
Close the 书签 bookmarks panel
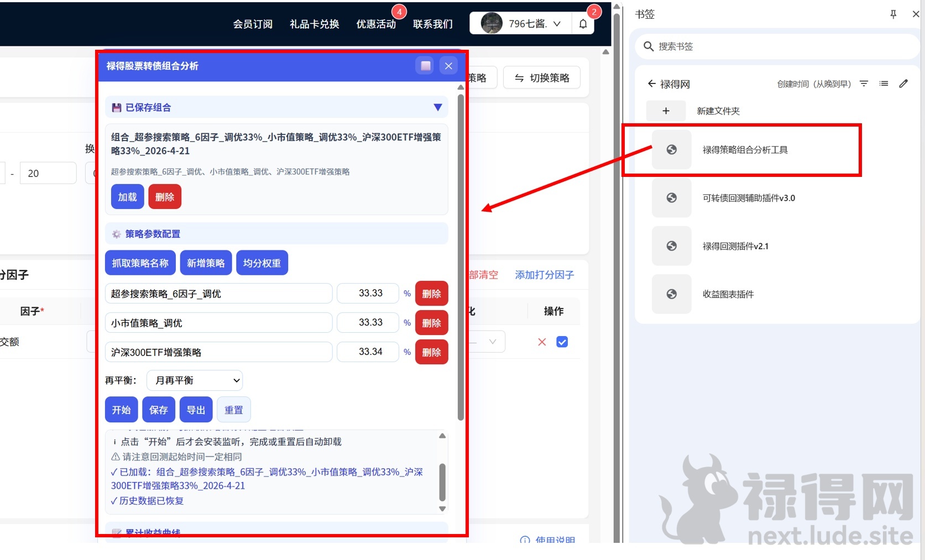point(916,14)
